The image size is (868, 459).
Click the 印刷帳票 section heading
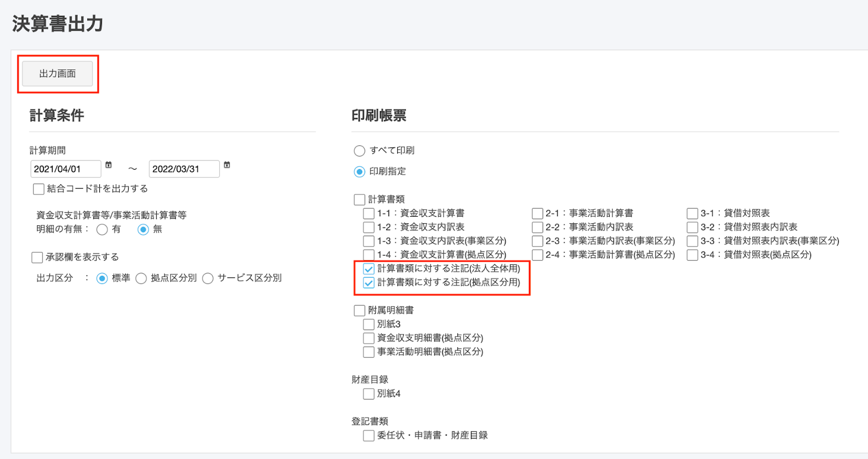379,115
